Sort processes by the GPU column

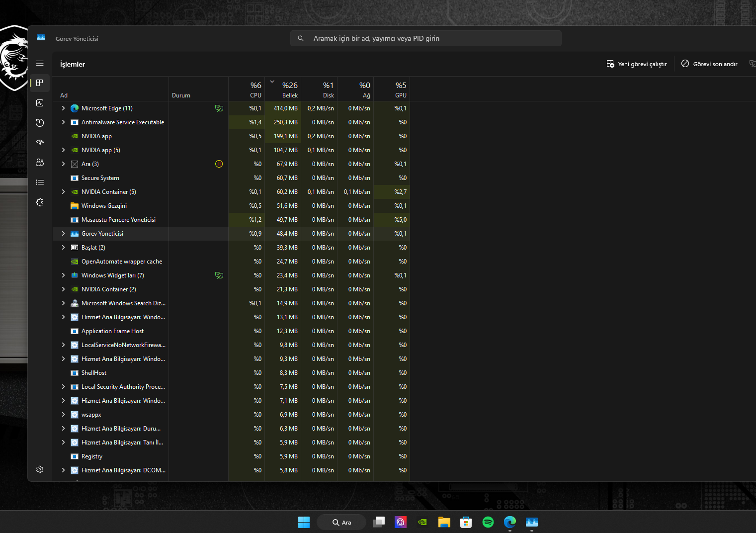click(392, 89)
